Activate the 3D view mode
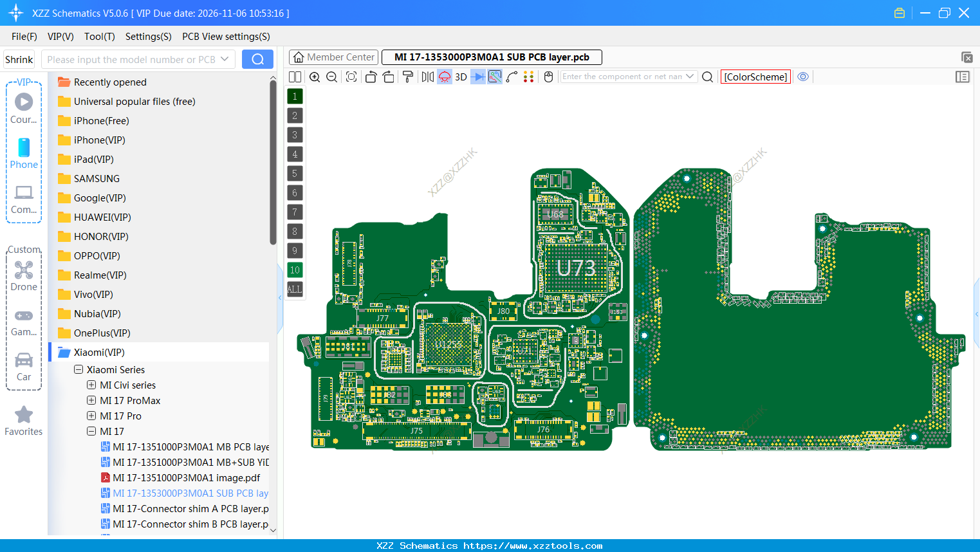The image size is (980, 552). pos(460,77)
